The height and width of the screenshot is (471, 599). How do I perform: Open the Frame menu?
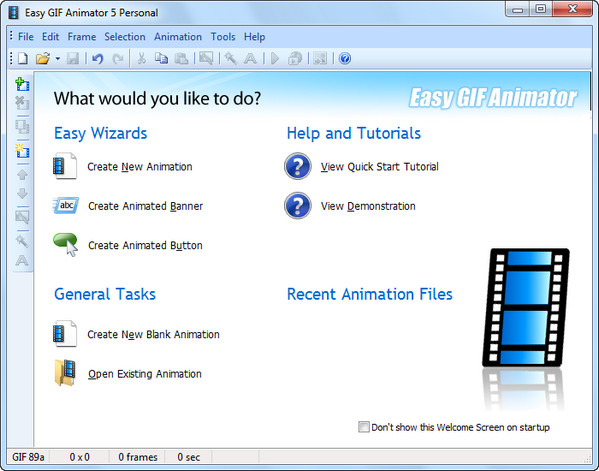tap(82, 37)
